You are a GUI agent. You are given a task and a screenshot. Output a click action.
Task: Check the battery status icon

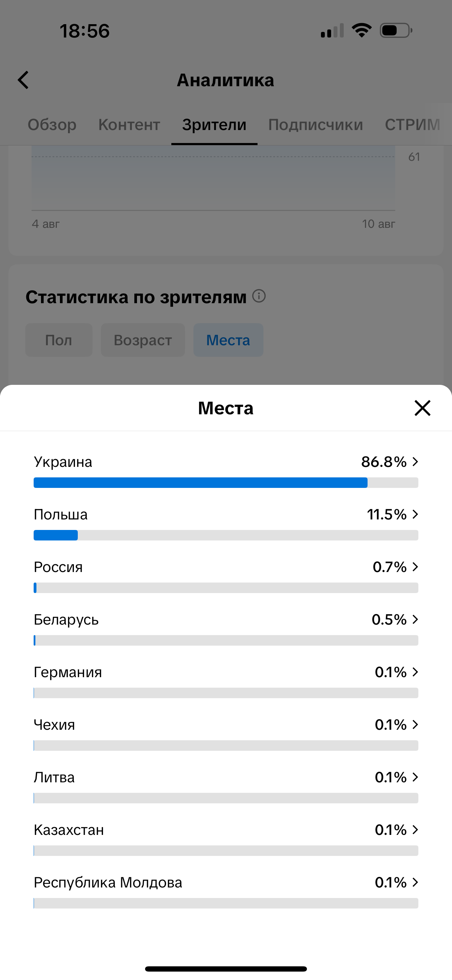click(396, 30)
